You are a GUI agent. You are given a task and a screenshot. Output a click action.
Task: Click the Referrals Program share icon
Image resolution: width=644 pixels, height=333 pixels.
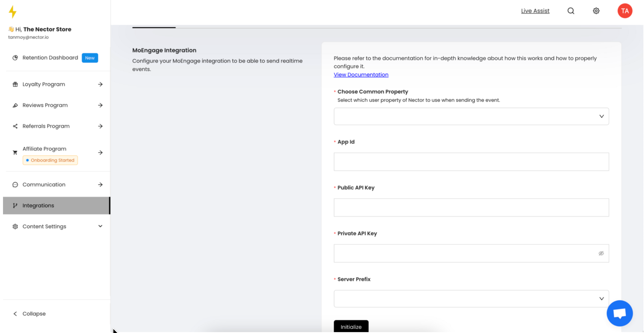point(15,126)
